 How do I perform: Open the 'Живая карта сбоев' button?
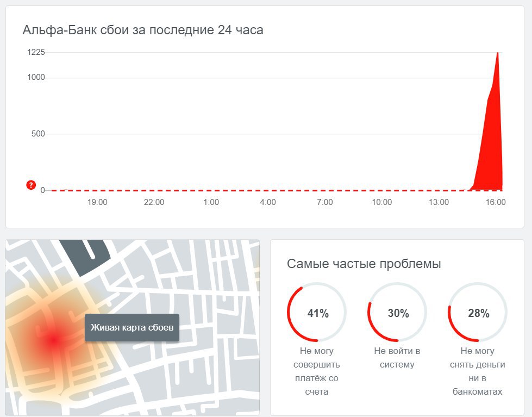coord(132,327)
